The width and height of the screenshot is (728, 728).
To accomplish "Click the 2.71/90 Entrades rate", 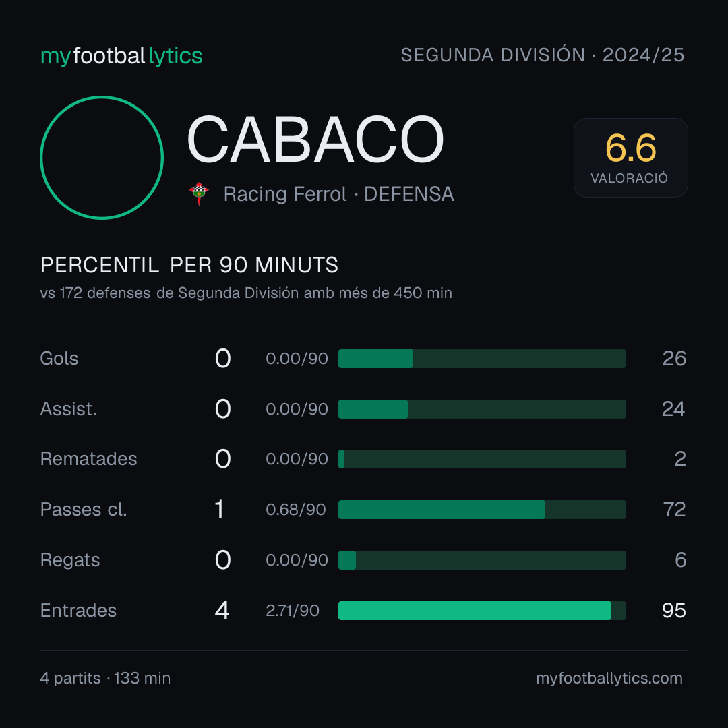I will (x=293, y=611).
